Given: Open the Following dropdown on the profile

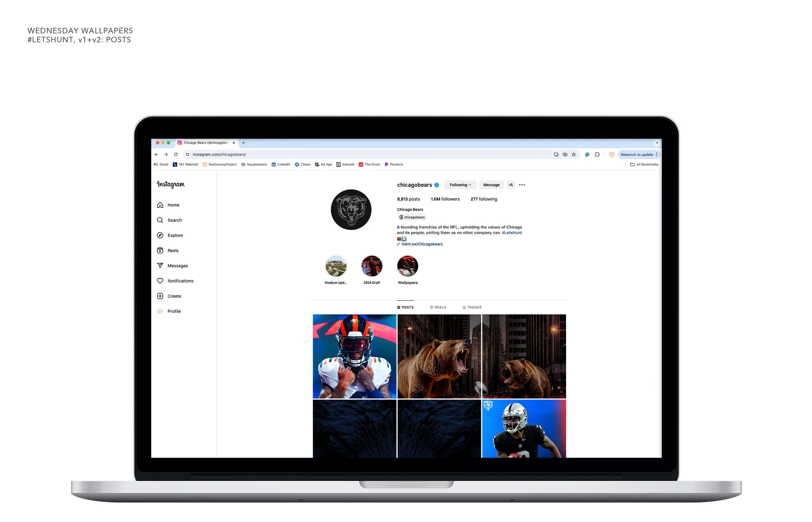Looking at the screenshot, I should [x=461, y=185].
